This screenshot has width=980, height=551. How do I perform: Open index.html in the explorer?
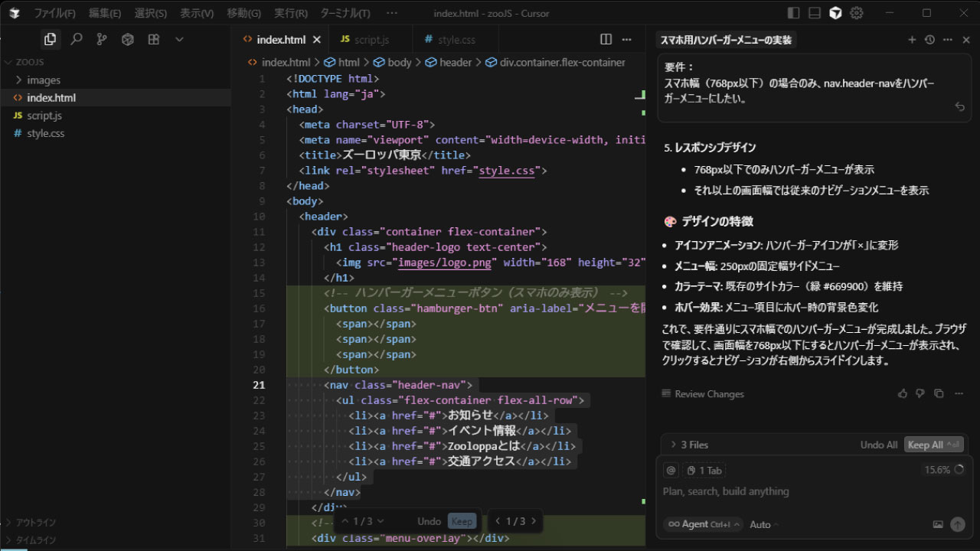[x=115, y=97]
